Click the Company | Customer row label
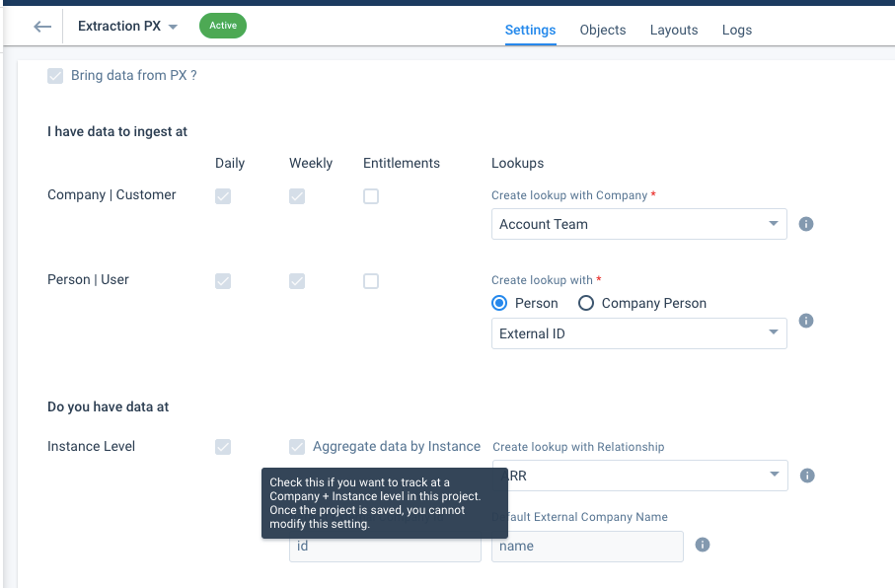Screen dimensions: 895x588 click(112, 194)
